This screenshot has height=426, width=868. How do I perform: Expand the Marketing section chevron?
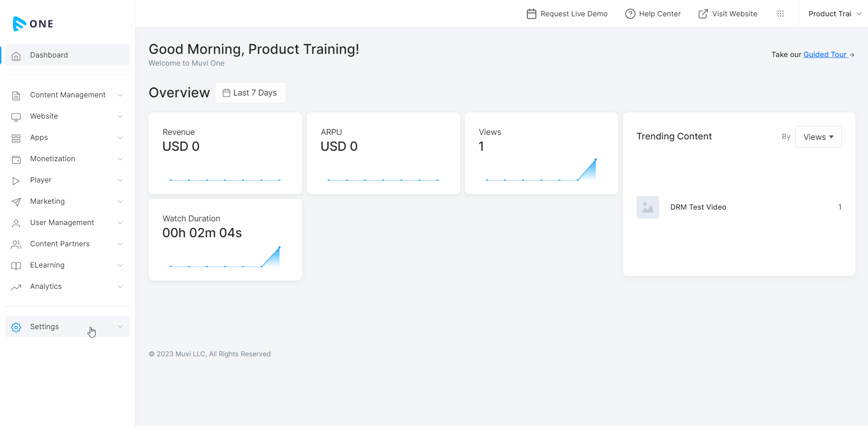[x=120, y=201]
